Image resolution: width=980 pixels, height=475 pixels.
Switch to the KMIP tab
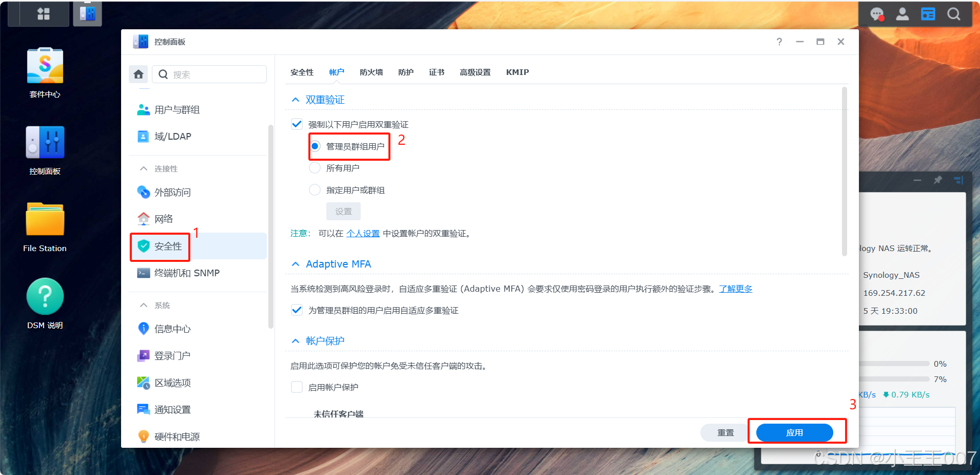517,72
